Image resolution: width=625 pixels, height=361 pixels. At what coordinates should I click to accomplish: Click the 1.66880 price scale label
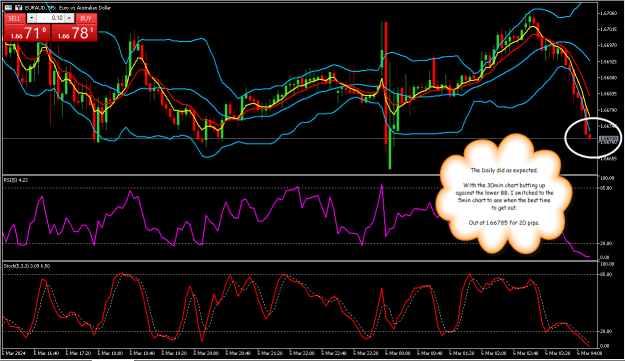(x=608, y=78)
